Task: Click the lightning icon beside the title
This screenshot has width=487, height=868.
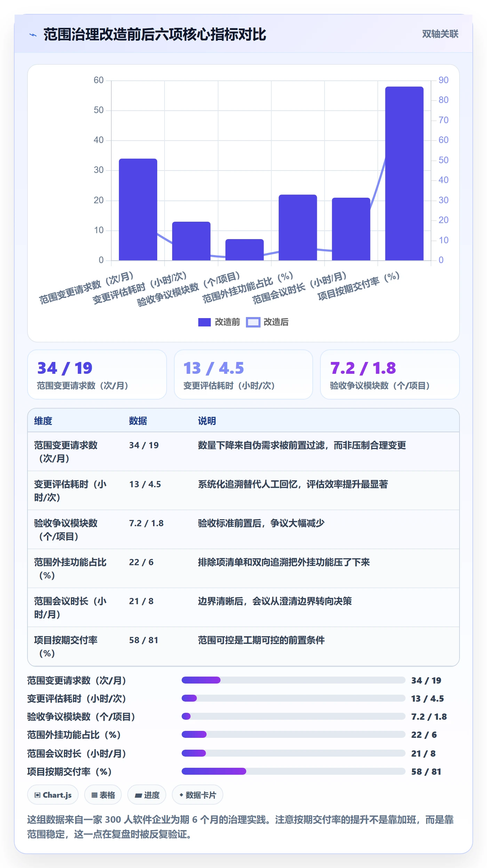Action: 33,35
